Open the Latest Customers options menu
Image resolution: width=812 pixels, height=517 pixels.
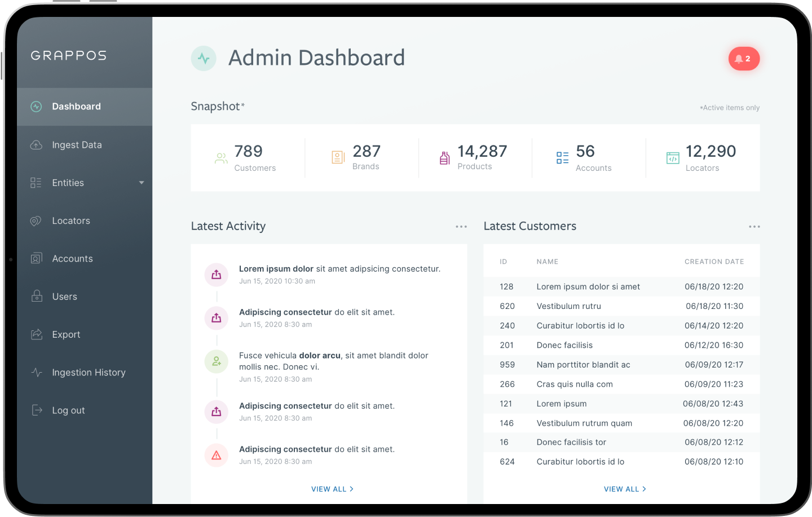click(x=754, y=226)
